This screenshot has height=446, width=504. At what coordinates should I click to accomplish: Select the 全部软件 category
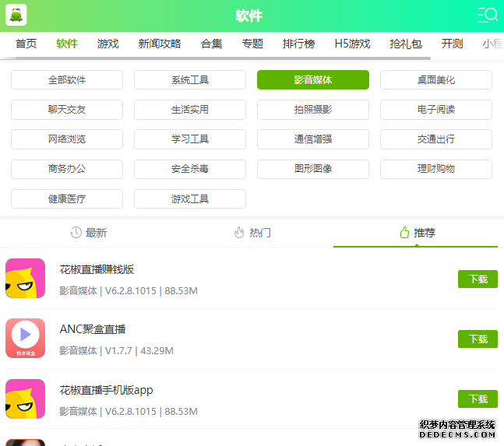pyautogui.click(x=67, y=80)
